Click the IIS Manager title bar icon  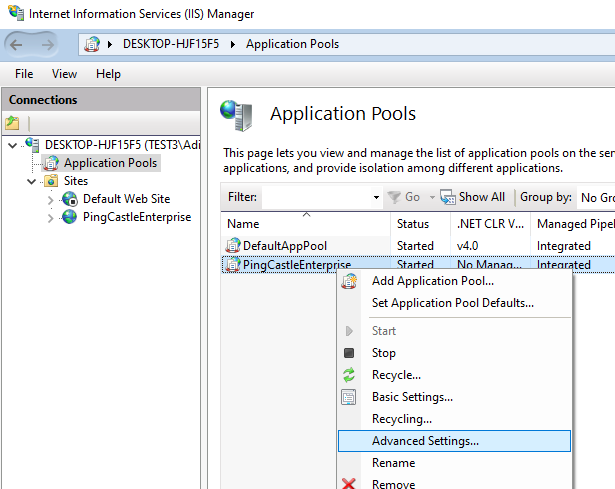16,13
